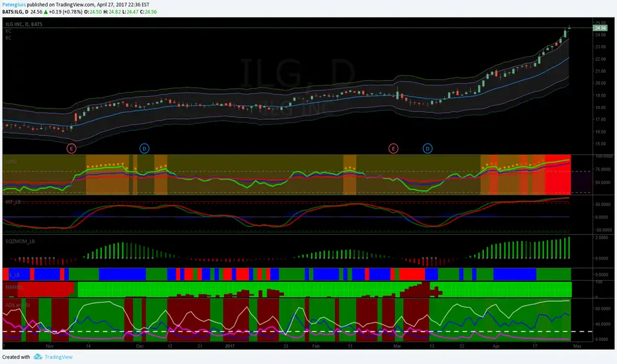Viewport: 617px width, 364px height.
Task: Click the 25.00 price axis label
Action: click(600, 23)
